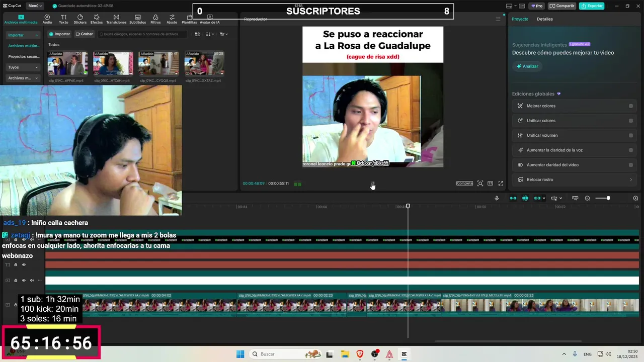Open the player panel hamburger menu icon
The image size is (644, 362).
[498, 19]
